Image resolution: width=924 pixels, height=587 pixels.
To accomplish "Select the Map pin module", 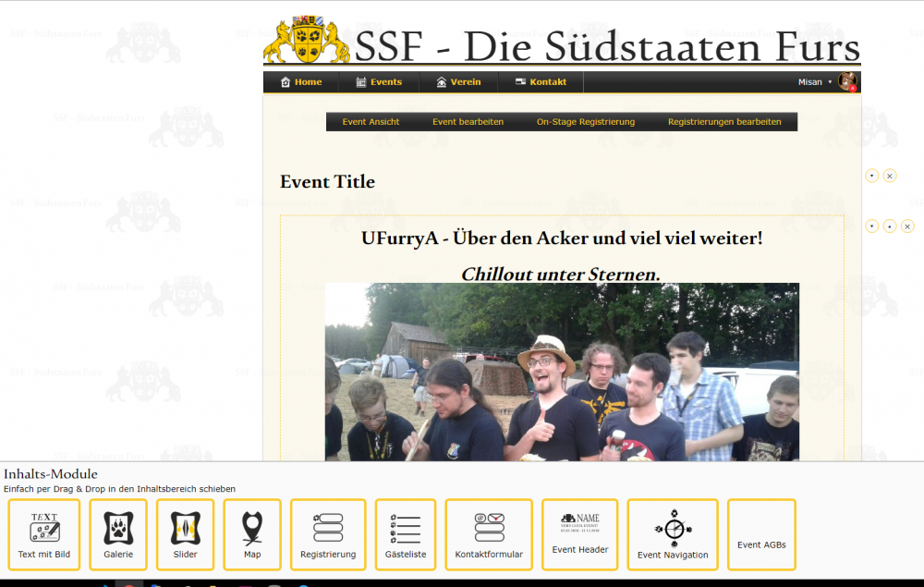I will [252, 534].
